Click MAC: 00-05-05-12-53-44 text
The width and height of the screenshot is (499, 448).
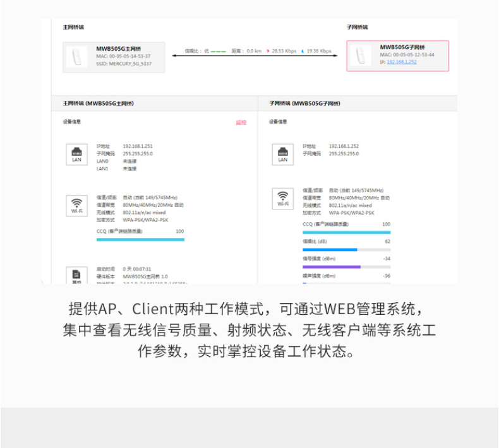(407, 55)
